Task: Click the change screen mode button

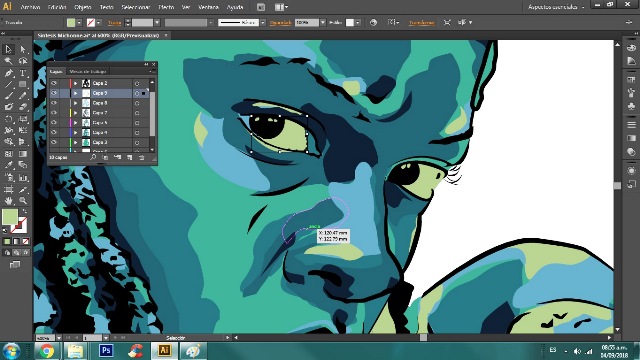Action: pyautogui.click(x=15, y=265)
